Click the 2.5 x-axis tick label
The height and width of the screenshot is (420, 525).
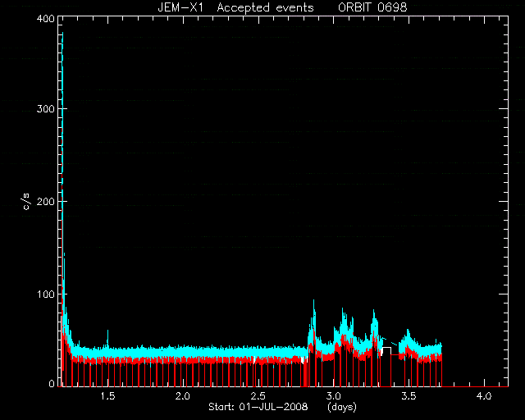258,396
